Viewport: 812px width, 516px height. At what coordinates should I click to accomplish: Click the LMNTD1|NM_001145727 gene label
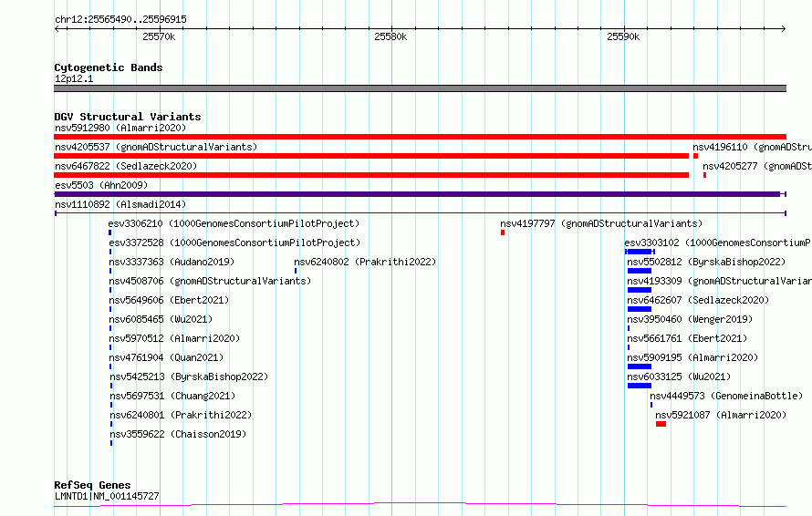click(107, 496)
